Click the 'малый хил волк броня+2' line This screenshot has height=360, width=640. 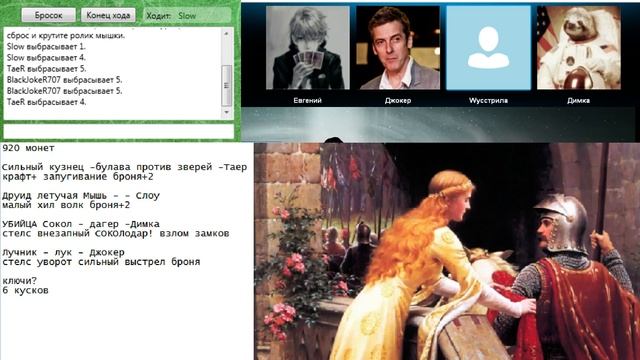pyautogui.click(x=66, y=205)
